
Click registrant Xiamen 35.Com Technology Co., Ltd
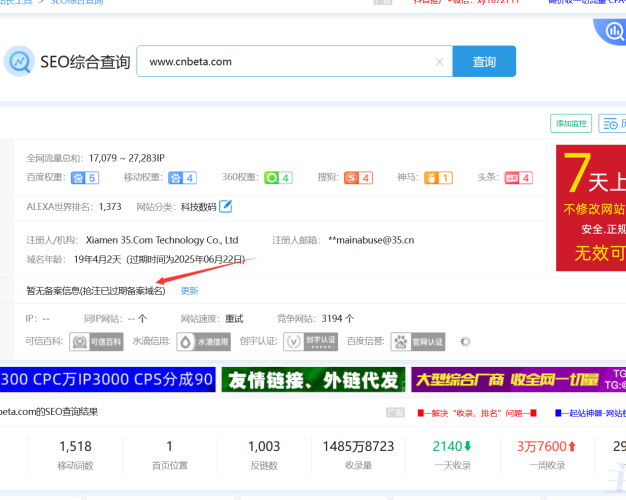click(x=162, y=240)
